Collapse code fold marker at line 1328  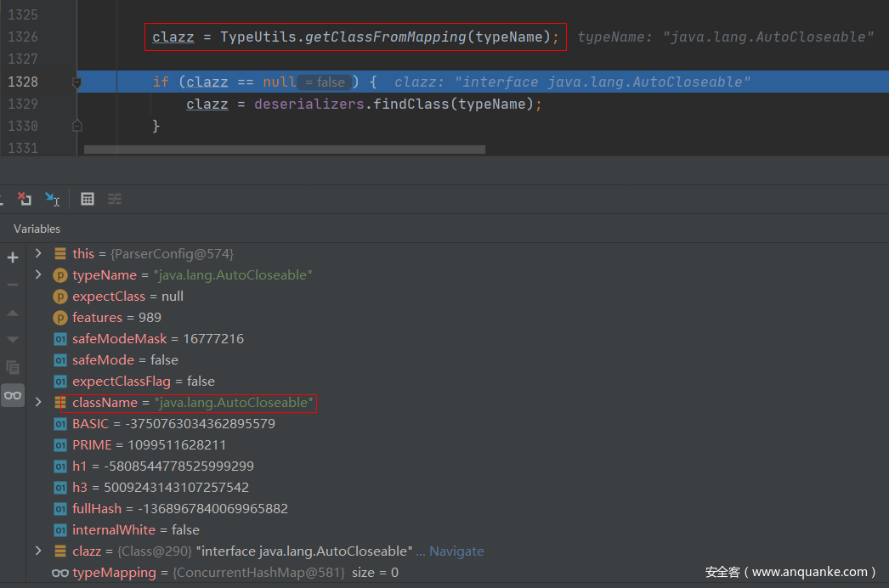76,82
